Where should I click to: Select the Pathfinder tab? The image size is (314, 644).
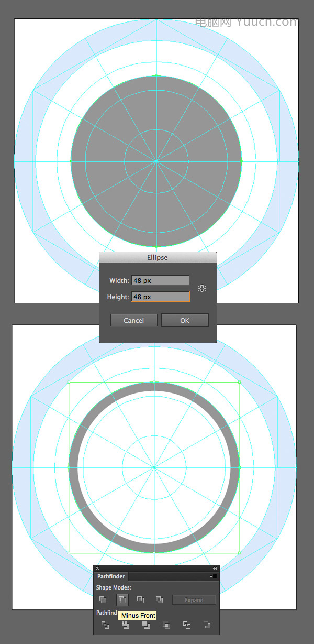click(111, 577)
